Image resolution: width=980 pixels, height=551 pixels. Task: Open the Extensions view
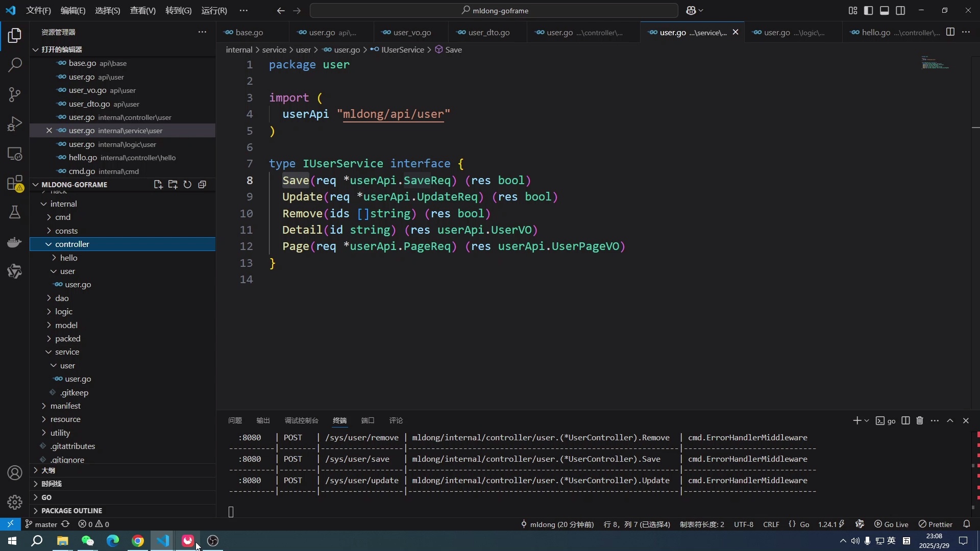pos(15,183)
